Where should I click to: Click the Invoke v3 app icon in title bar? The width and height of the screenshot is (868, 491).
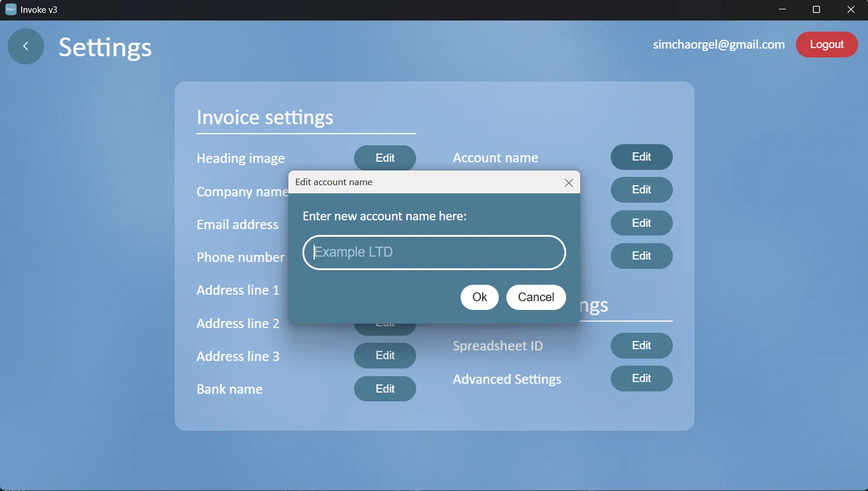(x=11, y=9)
